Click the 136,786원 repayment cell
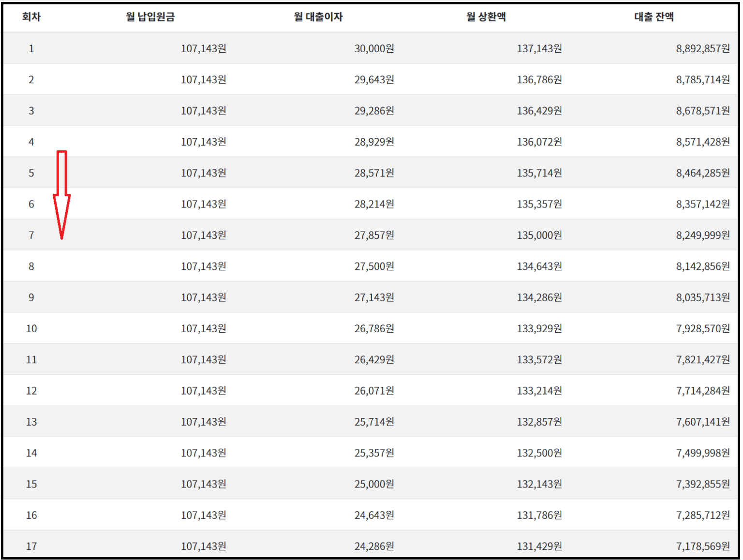The height and width of the screenshot is (560, 743). (x=539, y=80)
